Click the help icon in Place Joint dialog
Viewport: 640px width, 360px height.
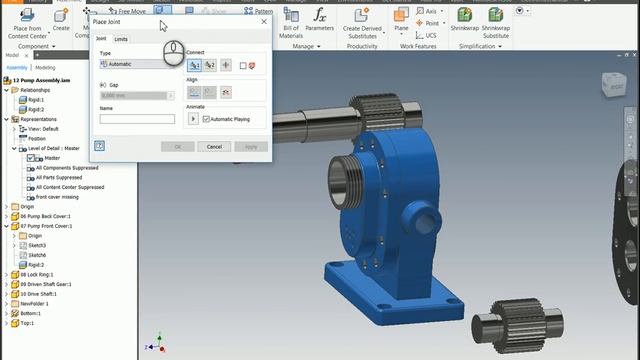[x=99, y=146]
